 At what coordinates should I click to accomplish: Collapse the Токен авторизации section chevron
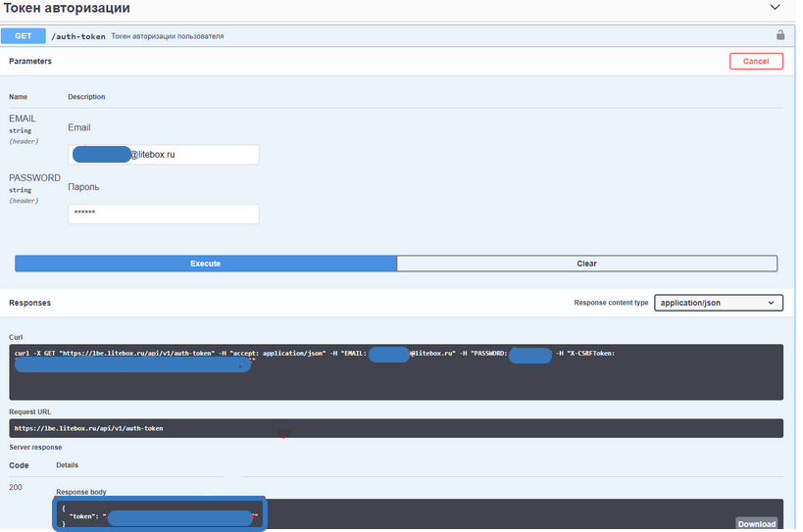click(x=776, y=8)
